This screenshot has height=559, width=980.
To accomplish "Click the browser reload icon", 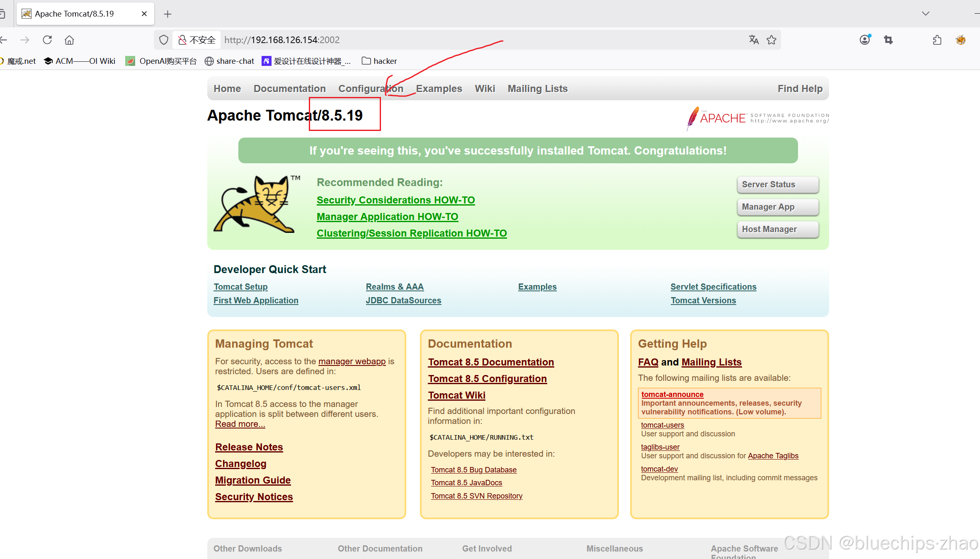I will pyautogui.click(x=47, y=40).
